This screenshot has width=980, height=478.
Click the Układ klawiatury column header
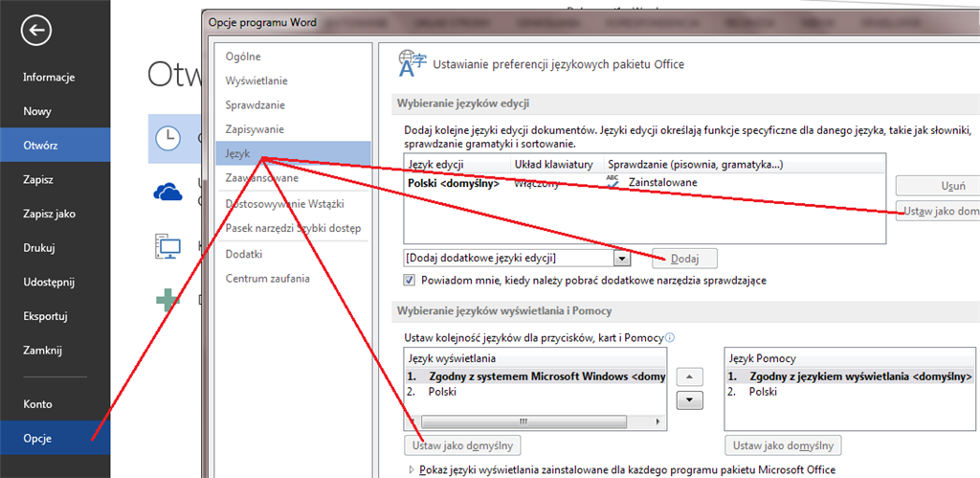click(557, 165)
